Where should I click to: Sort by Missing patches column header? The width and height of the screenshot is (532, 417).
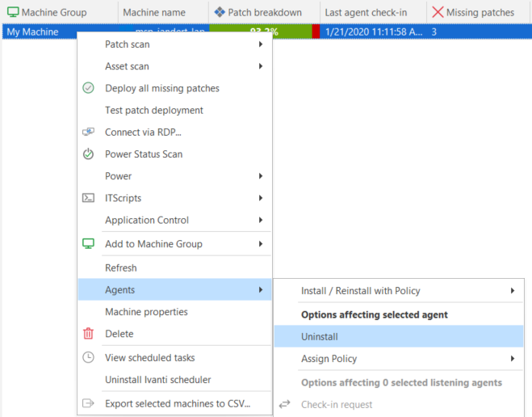click(x=479, y=13)
